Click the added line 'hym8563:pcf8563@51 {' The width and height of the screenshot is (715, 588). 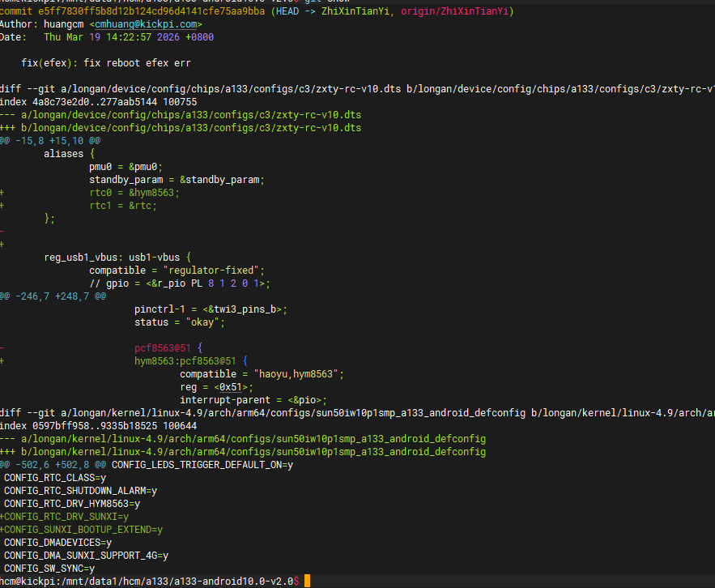pos(190,360)
